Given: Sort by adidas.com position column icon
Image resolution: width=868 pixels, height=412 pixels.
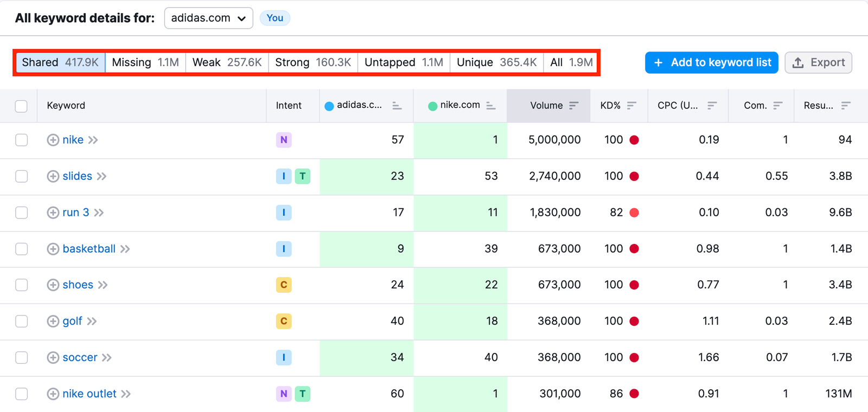Looking at the screenshot, I should click(397, 106).
